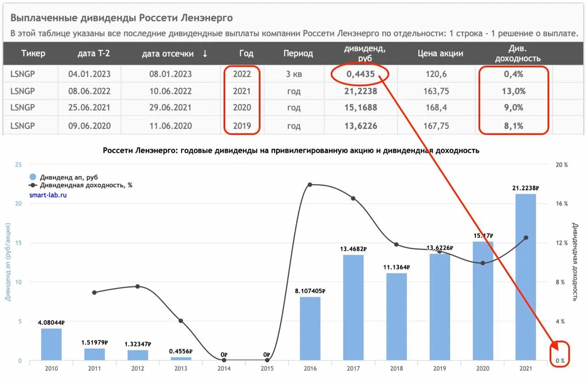Image resolution: width=588 pixels, height=379 pixels.
Task: Click the dividend value '0,4435'
Action: click(x=362, y=74)
